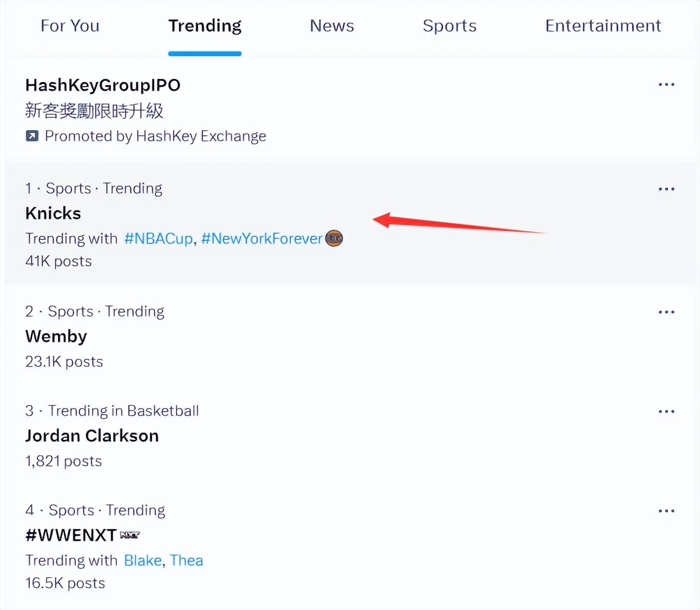
Task: Open the Knicks trending topic
Action: tap(53, 213)
